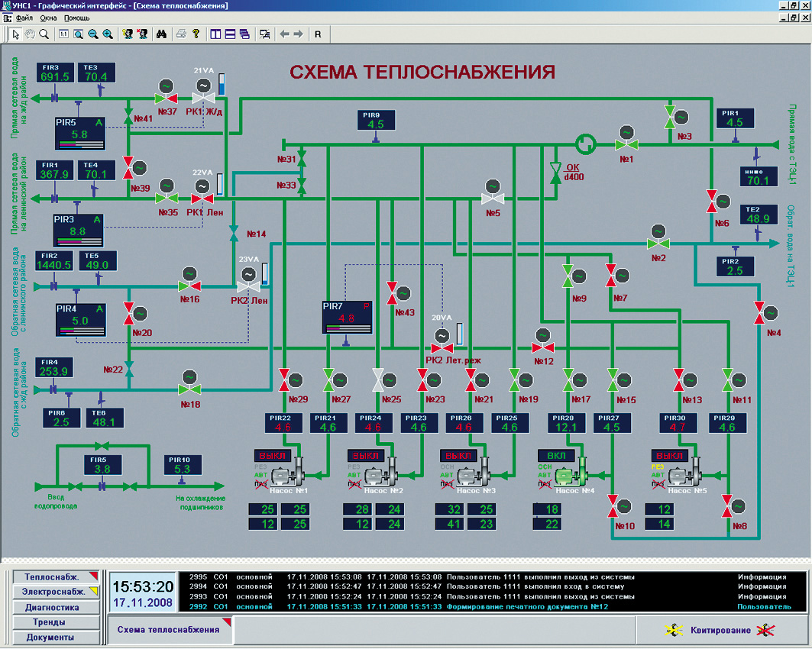Click the FIR3 flow value 691.5
Image resolution: width=812 pixels, height=649 pixels.
pyautogui.click(x=55, y=77)
